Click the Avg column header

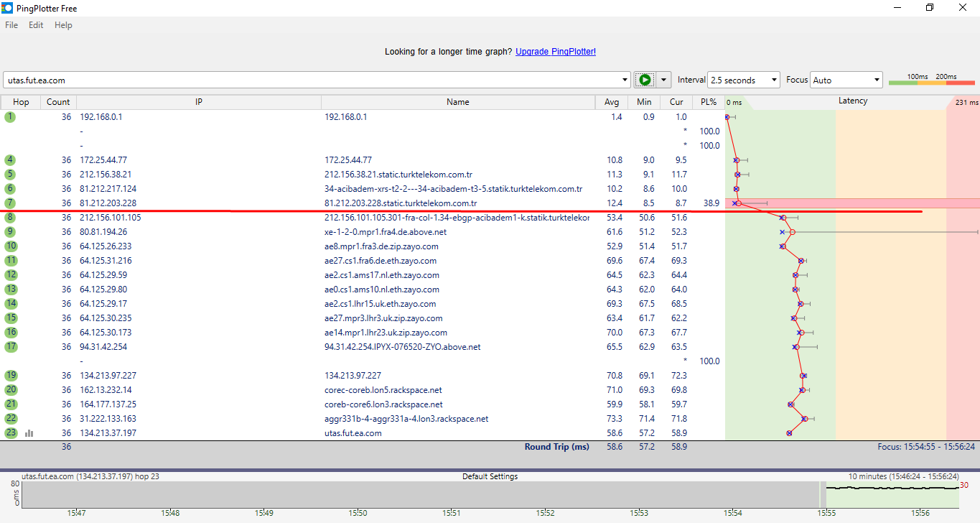(x=612, y=102)
